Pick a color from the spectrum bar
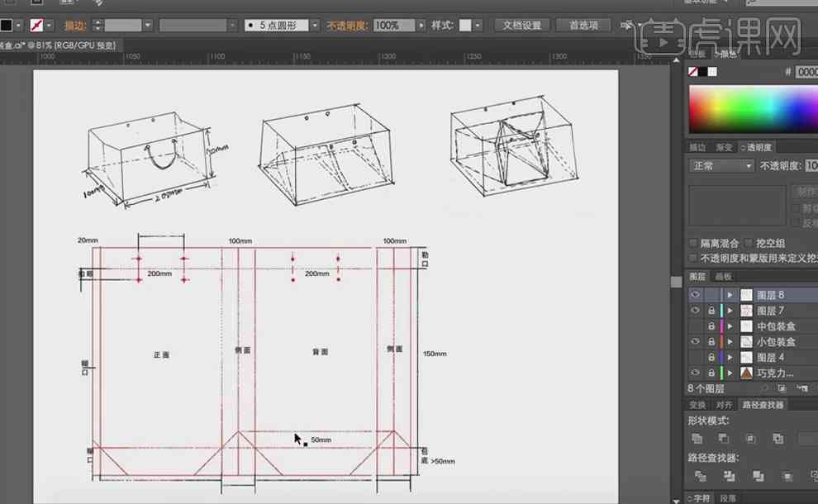Image resolution: width=818 pixels, height=504 pixels. [x=754, y=109]
